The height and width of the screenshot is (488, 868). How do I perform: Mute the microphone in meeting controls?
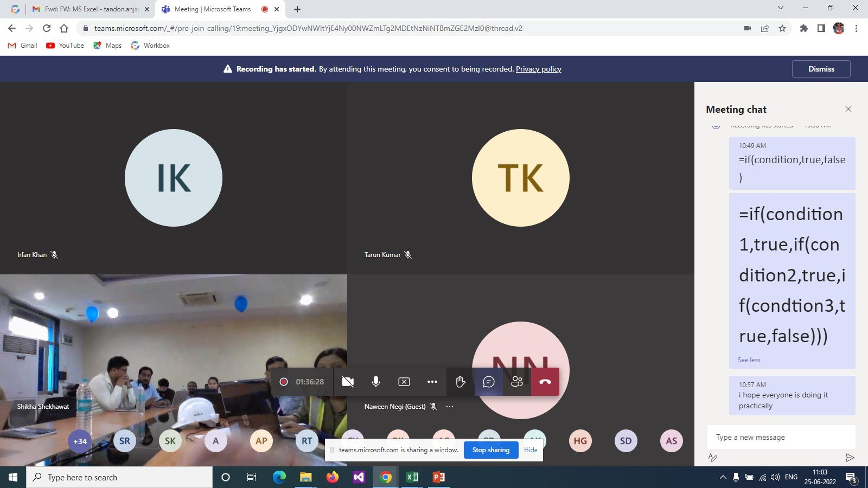click(376, 382)
